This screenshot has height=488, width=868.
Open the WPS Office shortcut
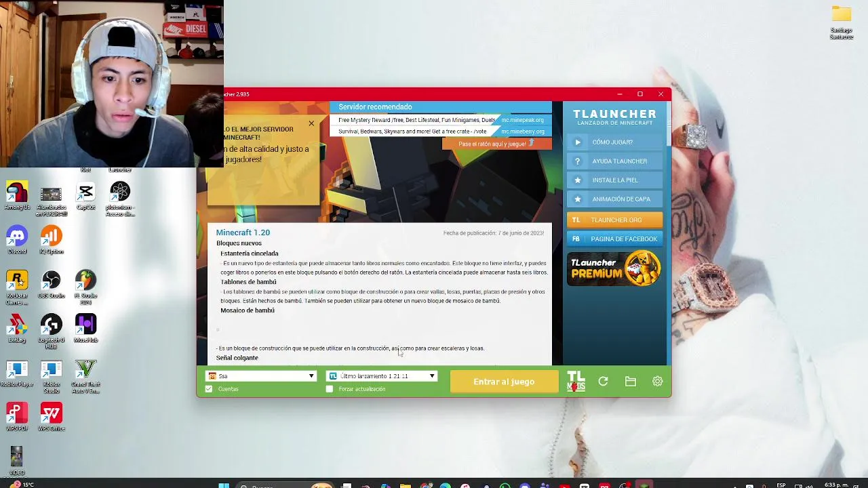point(52,418)
